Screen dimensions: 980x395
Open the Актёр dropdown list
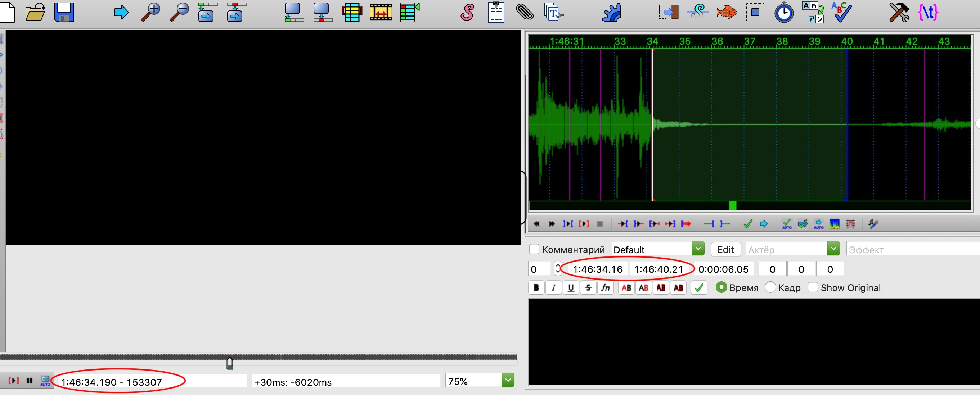tap(833, 249)
